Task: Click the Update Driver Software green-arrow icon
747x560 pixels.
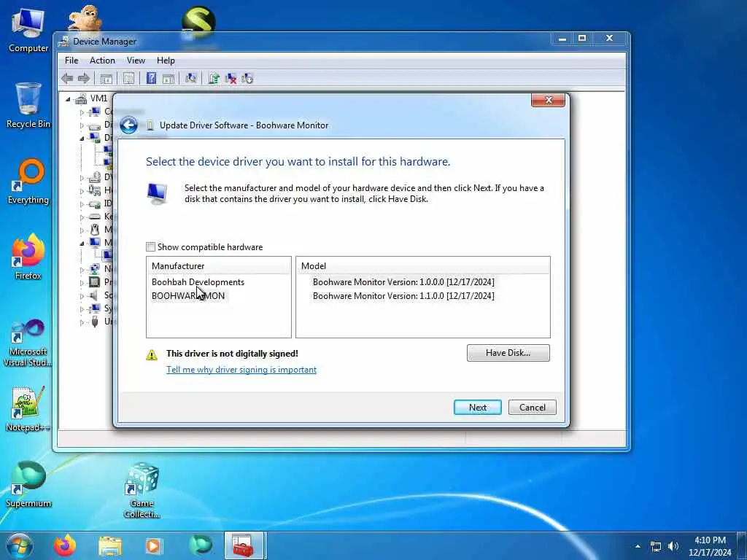Action: [x=214, y=79]
